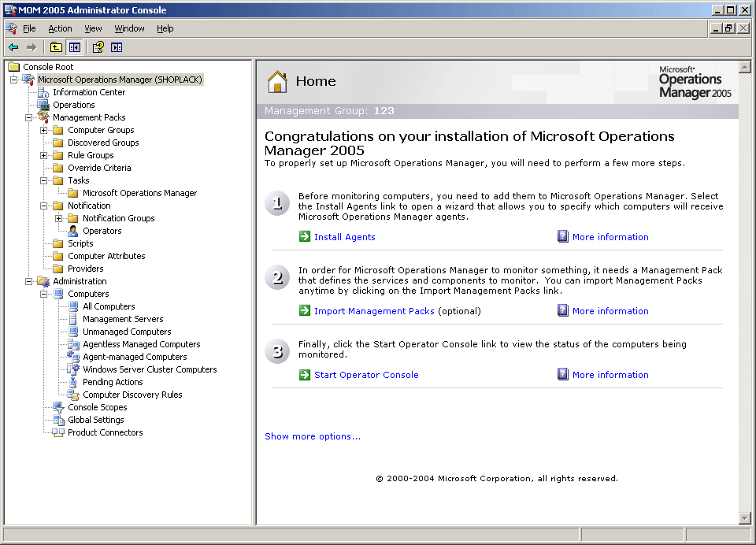Click the Product Connectors icon
The height and width of the screenshot is (545, 756).
coord(58,432)
